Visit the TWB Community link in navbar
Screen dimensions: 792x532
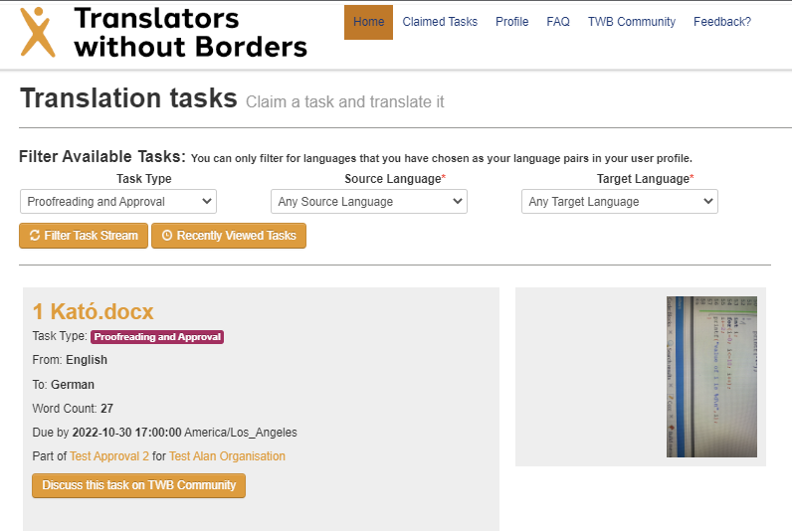point(632,22)
